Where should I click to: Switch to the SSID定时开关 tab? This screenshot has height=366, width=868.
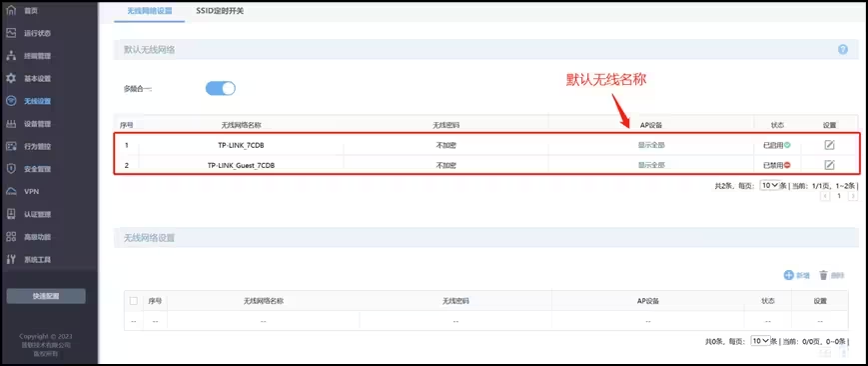click(220, 11)
